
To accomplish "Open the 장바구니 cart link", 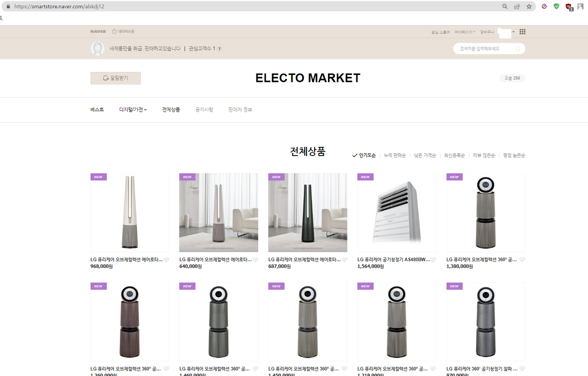I will pyautogui.click(x=487, y=32).
